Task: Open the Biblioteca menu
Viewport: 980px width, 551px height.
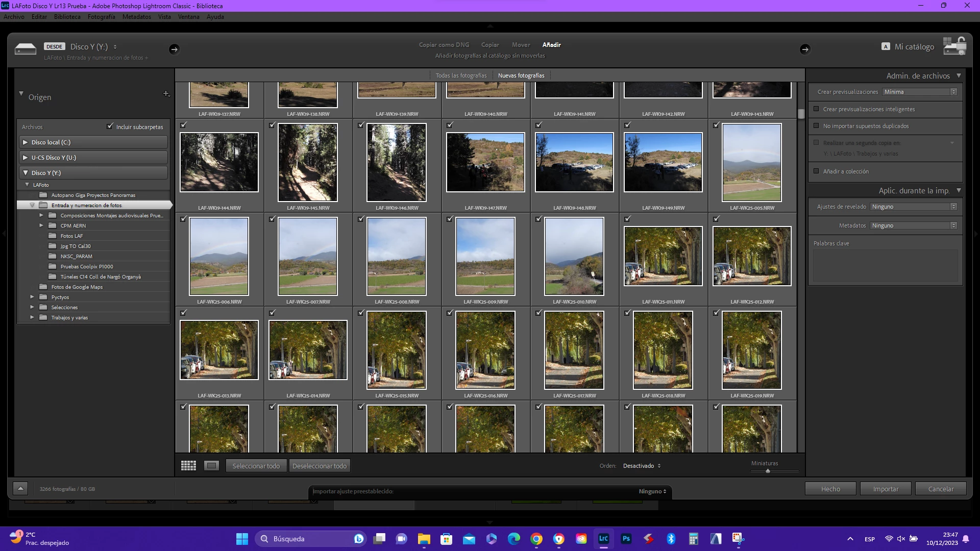Action: coord(67,17)
